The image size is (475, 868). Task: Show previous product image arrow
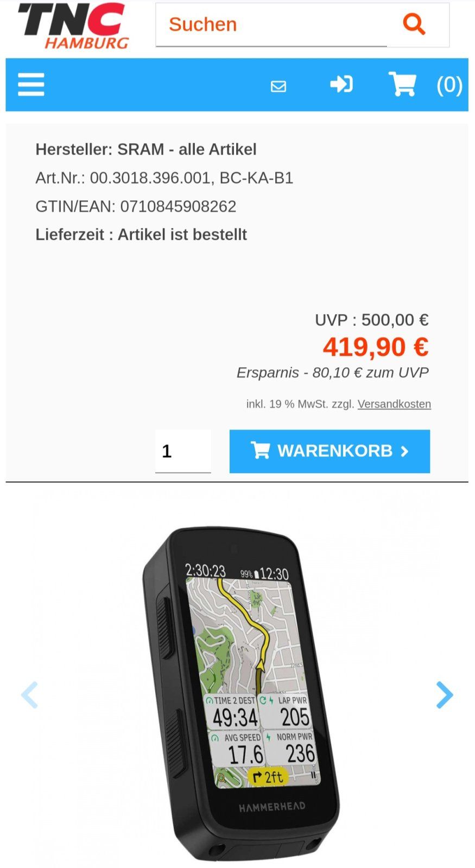pos(29,695)
